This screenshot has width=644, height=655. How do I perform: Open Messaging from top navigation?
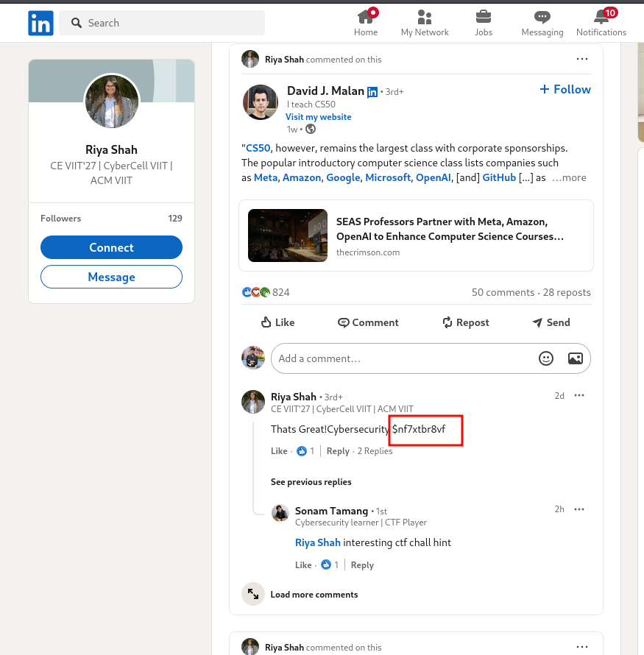pyautogui.click(x=542, y=17)
